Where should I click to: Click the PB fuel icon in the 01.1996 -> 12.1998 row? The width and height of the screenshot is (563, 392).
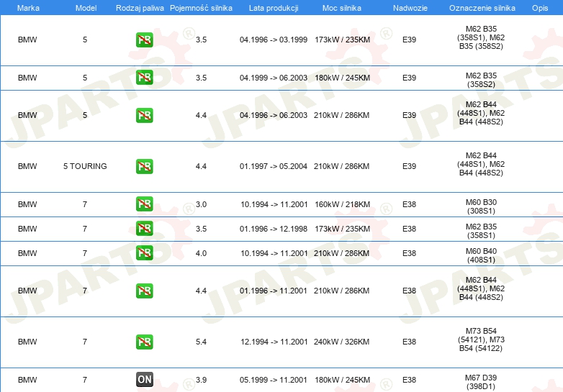pyautogui.click(x=144, y=229)
